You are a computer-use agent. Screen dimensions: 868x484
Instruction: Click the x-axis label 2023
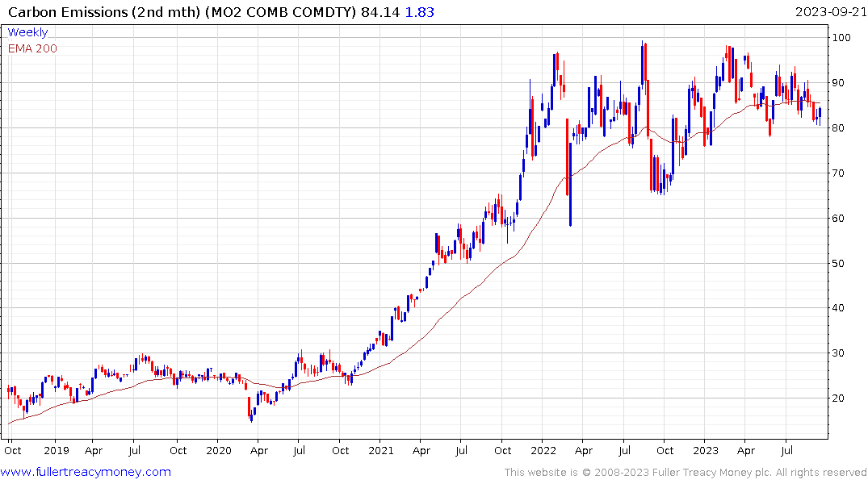[706, 451]
